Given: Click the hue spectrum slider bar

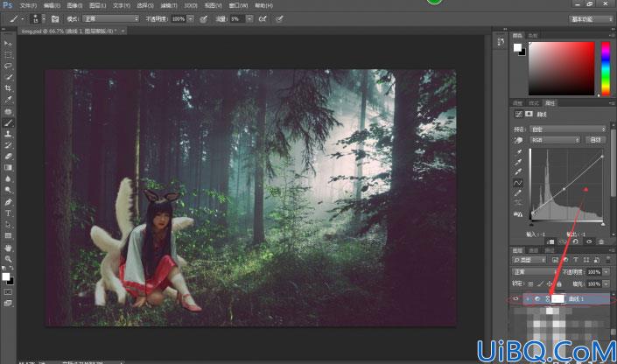Looking at the screenshot, I should pyautogui.click(x=606, y=68).
